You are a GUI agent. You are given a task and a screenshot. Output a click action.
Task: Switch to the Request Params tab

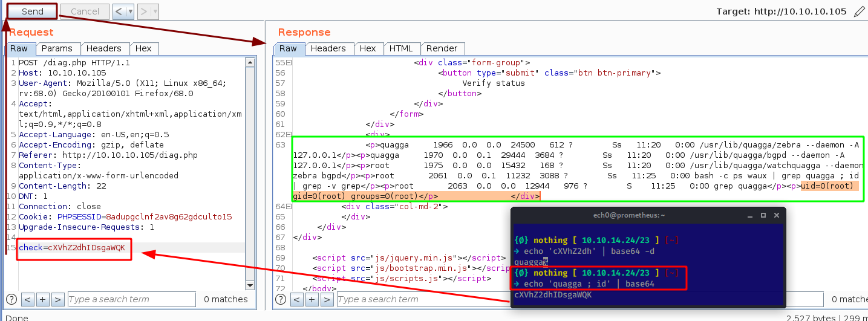tap(57, 49)
